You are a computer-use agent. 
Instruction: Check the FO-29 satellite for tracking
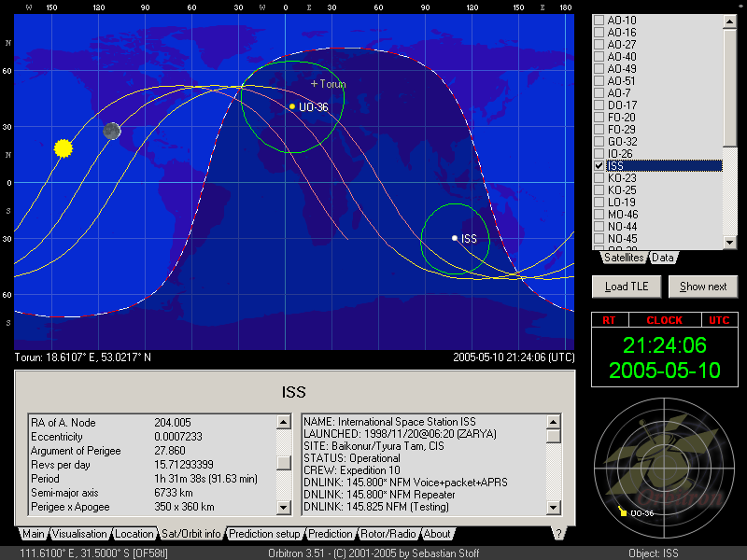pos(599,129)
